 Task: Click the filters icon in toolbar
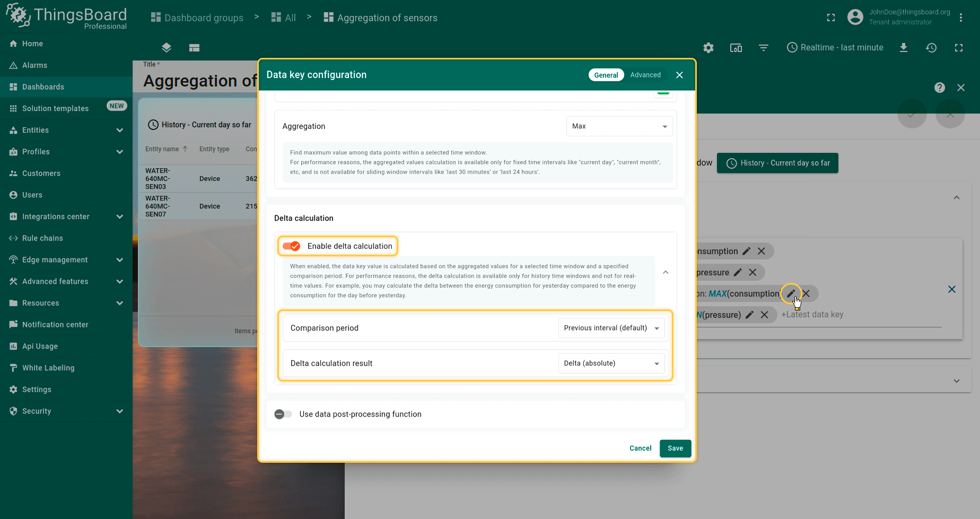point(763,48)
